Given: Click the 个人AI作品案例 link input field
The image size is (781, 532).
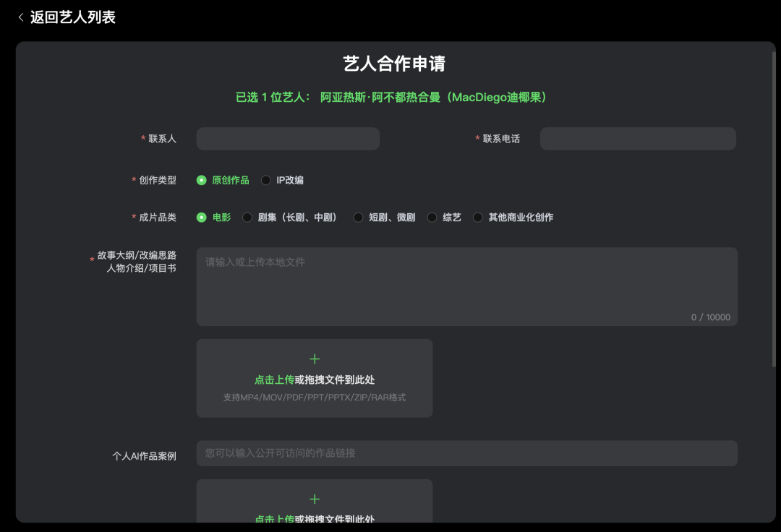Looking at the screenshot, I should click(x=466, y=453).
